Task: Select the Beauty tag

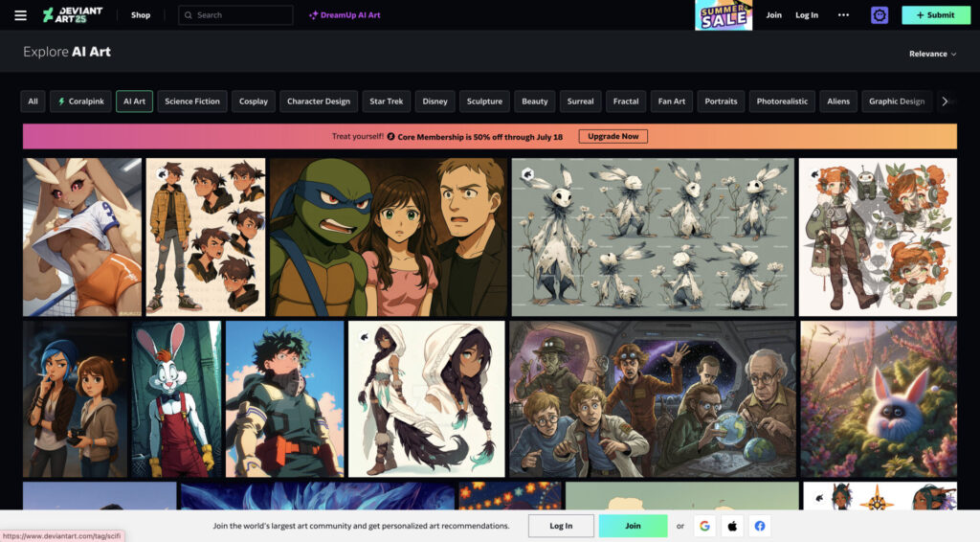Action: pos(534,102)
